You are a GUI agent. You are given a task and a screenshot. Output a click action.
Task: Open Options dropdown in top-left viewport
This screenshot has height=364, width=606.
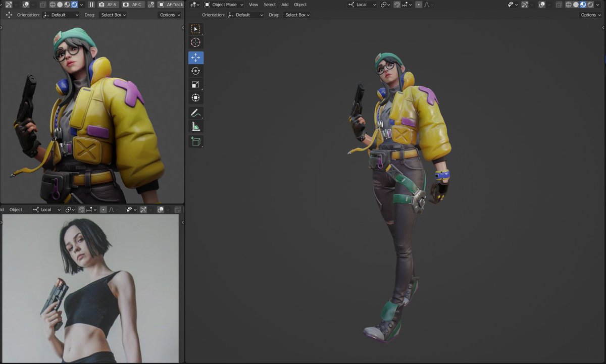pyautogui.click(x=169, y=15)
